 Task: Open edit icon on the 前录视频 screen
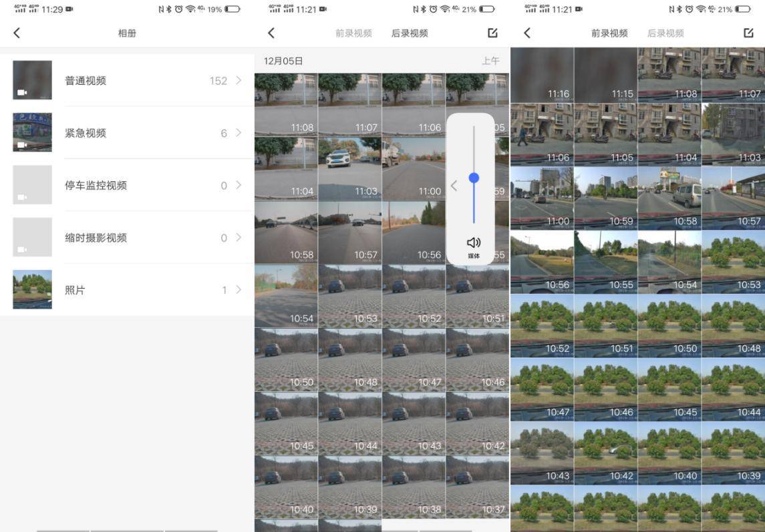748,33
